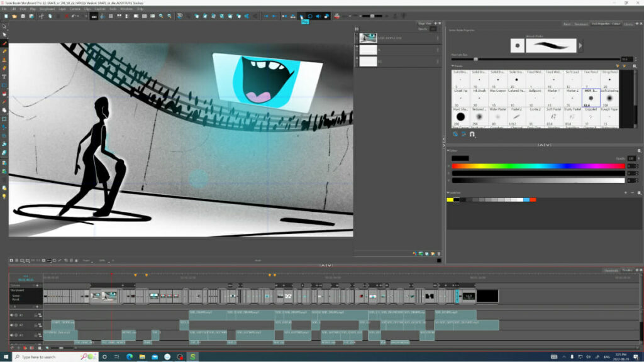Image resolution: width=644 pixels, height=362 pixels.
Task: Pick the yellow colour swatch
Action: coord(450,200)
